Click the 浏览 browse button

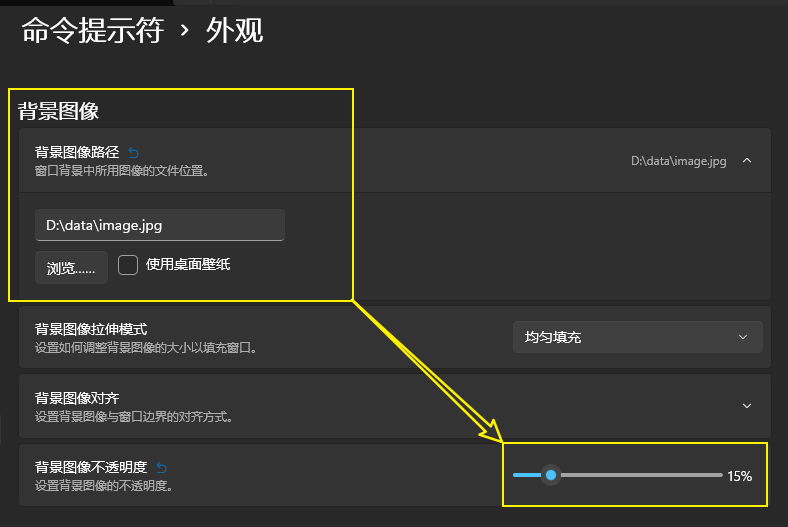click(x=71, y=267)
